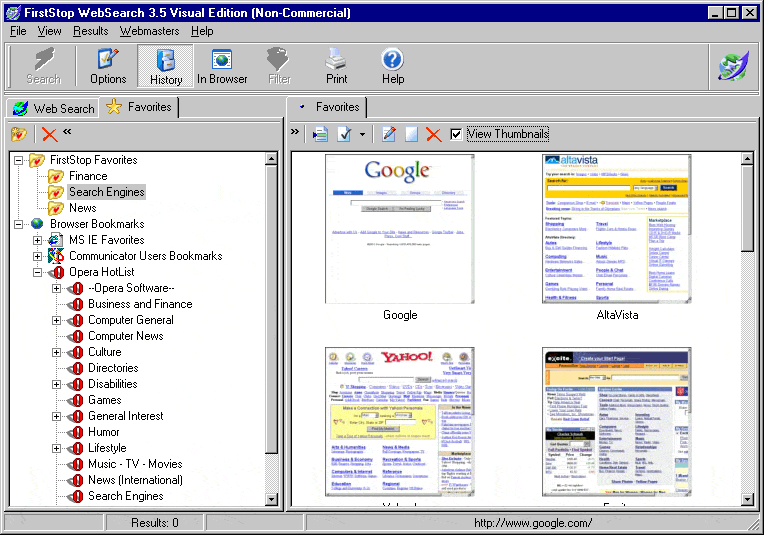
Task: Select the Finance favorites folder
Action: 88,176
